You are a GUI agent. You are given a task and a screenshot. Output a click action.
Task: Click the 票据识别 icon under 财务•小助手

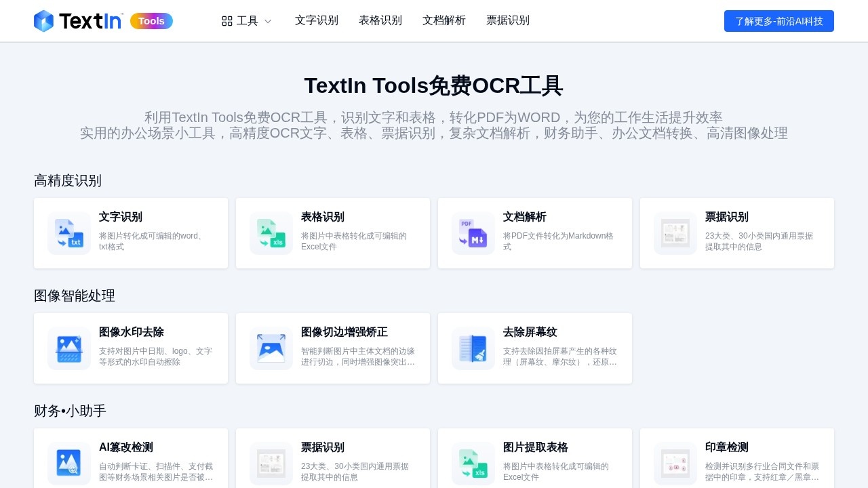[271, 464]
